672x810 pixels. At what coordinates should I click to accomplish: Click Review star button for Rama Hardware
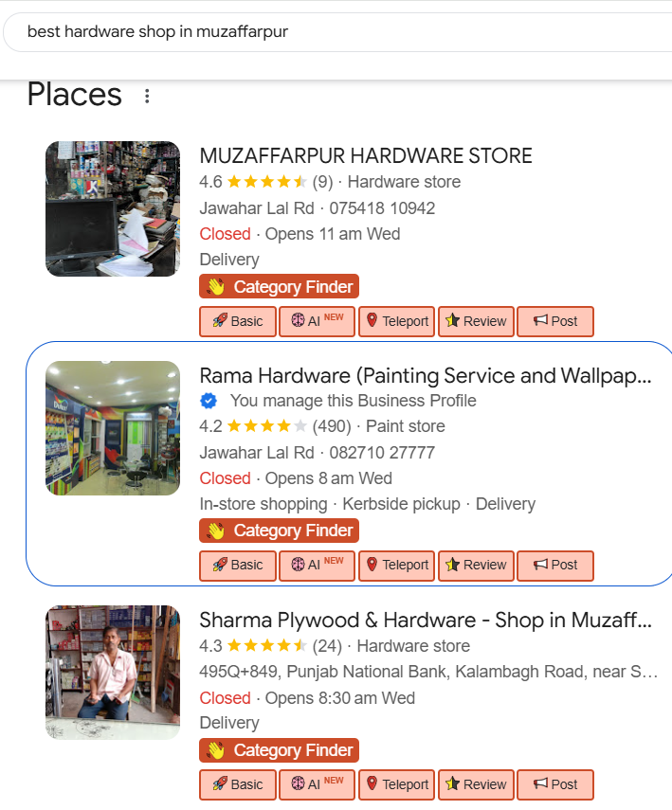pos(476,565)
